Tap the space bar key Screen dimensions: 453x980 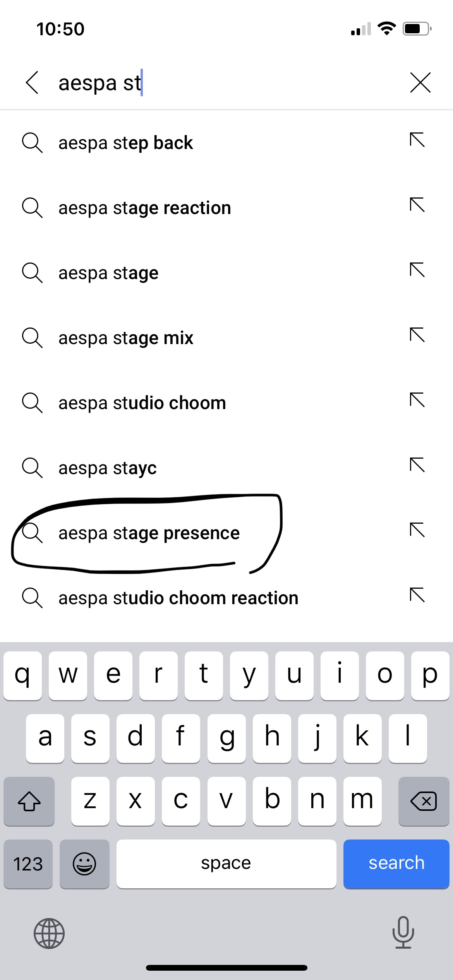(226, 864)
